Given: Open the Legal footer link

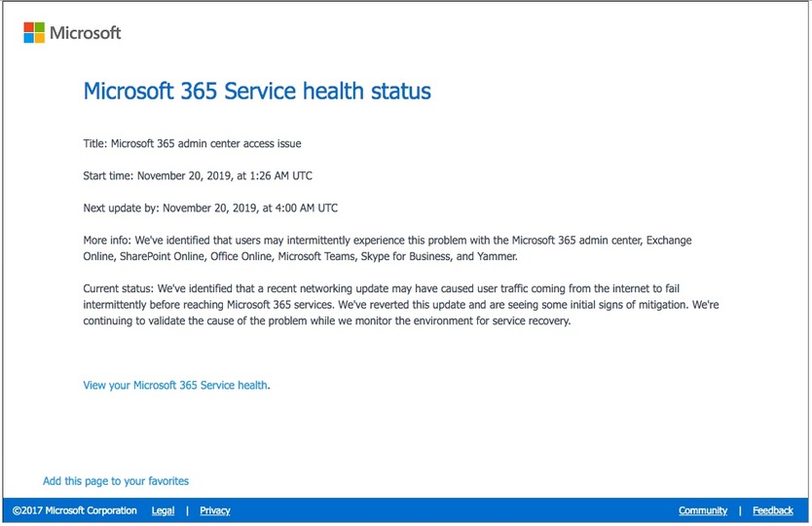Looking at the screenshot, I should pyautogui.click(x=163, y=510).
